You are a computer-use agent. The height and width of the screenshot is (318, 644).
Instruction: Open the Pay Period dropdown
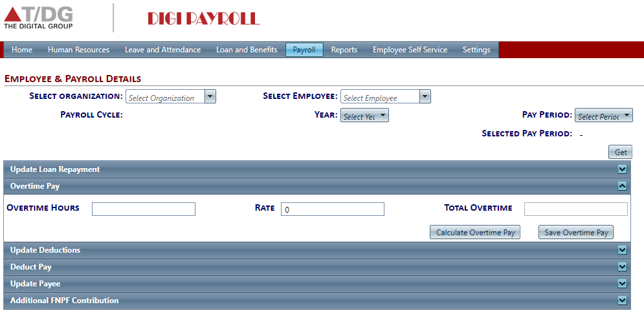coord(603,115)
